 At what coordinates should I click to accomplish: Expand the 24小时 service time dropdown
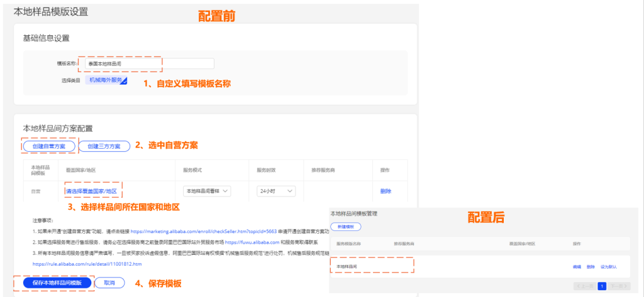275,191
